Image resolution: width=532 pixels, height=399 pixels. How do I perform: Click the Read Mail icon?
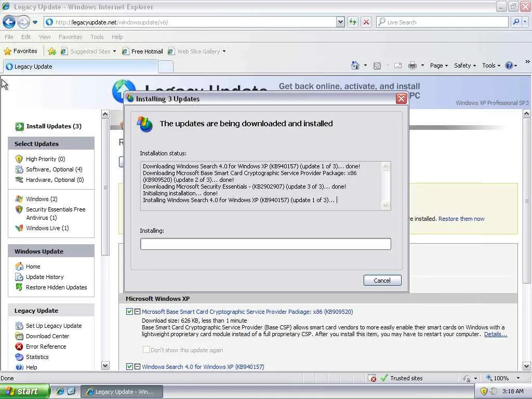click(398, 65)
